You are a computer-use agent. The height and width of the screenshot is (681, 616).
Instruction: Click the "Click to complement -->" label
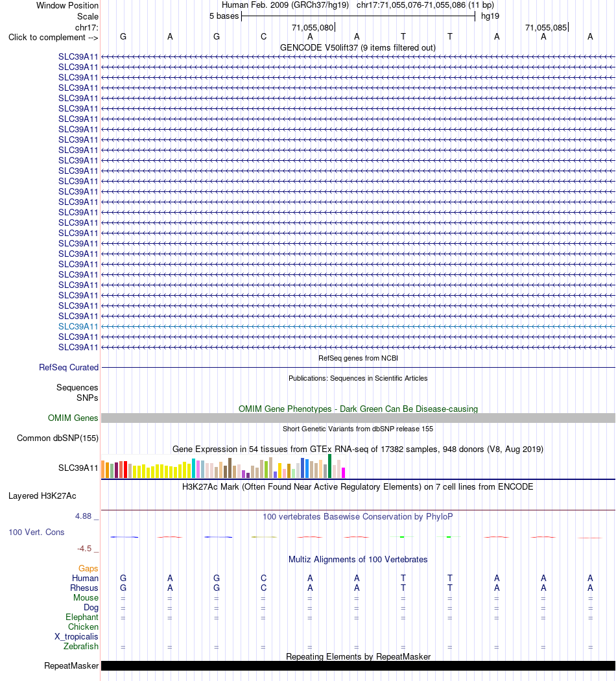pyautogui.click(x=53, y=38)
